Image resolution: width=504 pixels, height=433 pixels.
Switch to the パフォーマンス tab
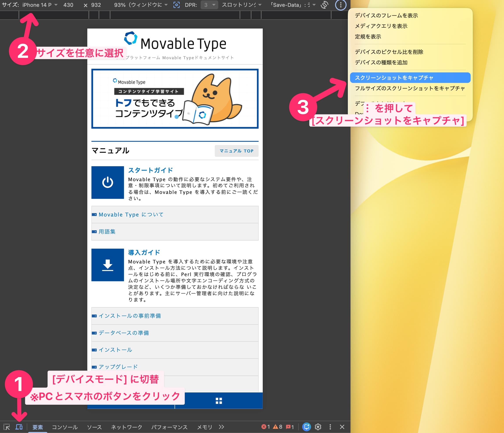pos(169,427)
